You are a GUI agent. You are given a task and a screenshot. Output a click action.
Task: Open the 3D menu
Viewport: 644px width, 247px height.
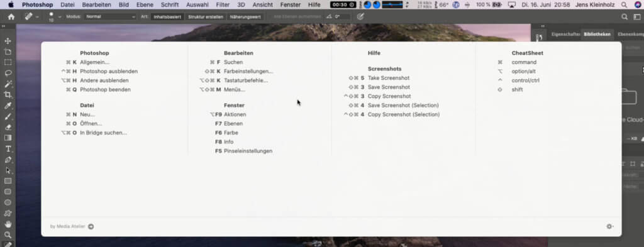pyautogui.click(x=241, y=5)
